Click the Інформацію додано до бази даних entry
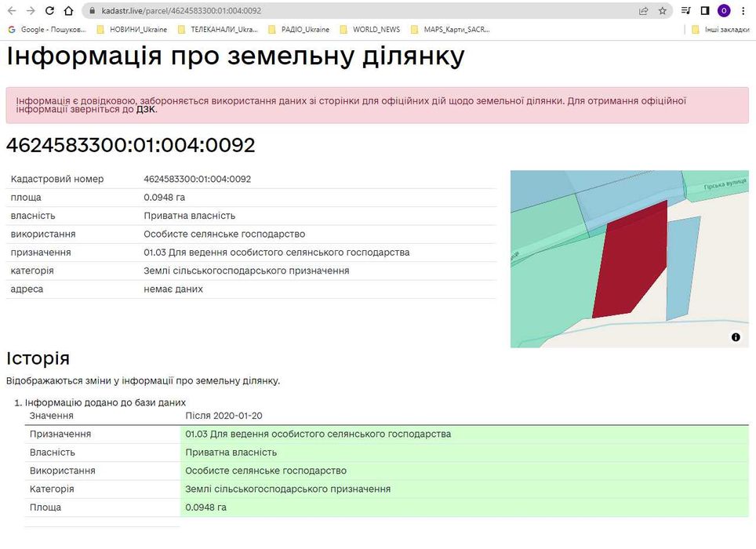Image resolution: width=756 pixels, height=549 pixels. (105, 402)
